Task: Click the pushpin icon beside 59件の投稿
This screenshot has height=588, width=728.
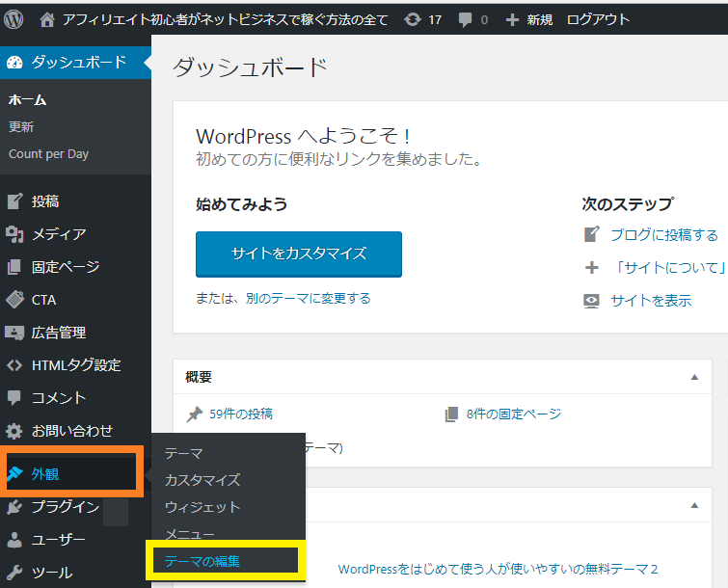Action: (x=195, y=414)
